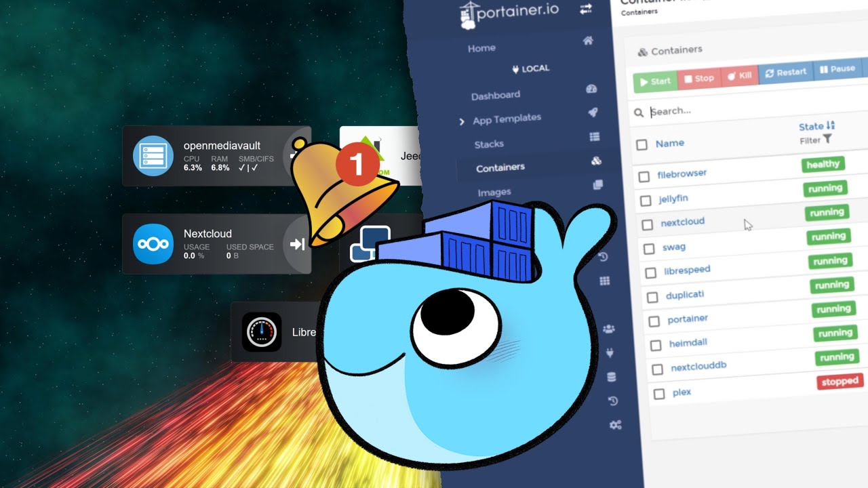This screenshot has width=868, height=488.
Task: Check the nextcloud container checkbox
Action: coord(648,225)
